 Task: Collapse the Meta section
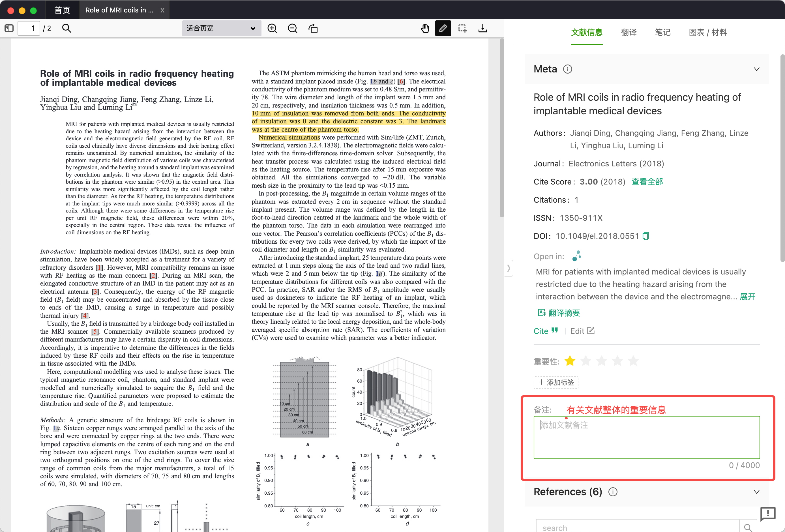point(757,69)
